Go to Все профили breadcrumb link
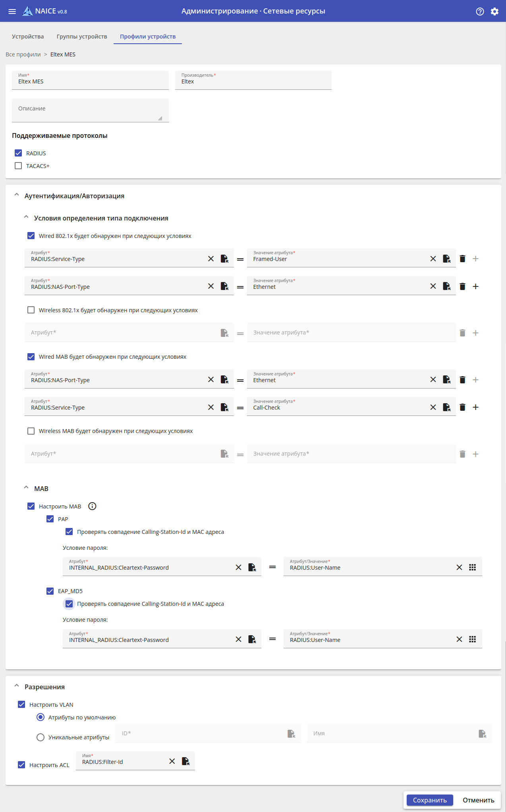 click(x=23, y=54)
